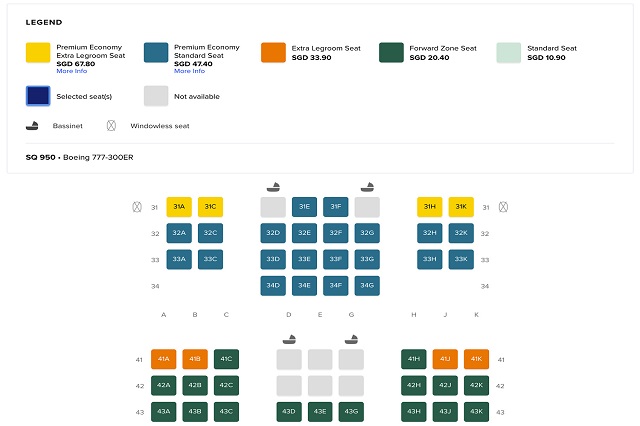640x426 pixels.
Task: Click the dark green Forward Zone legend swatch
Action: coord(392,54)
